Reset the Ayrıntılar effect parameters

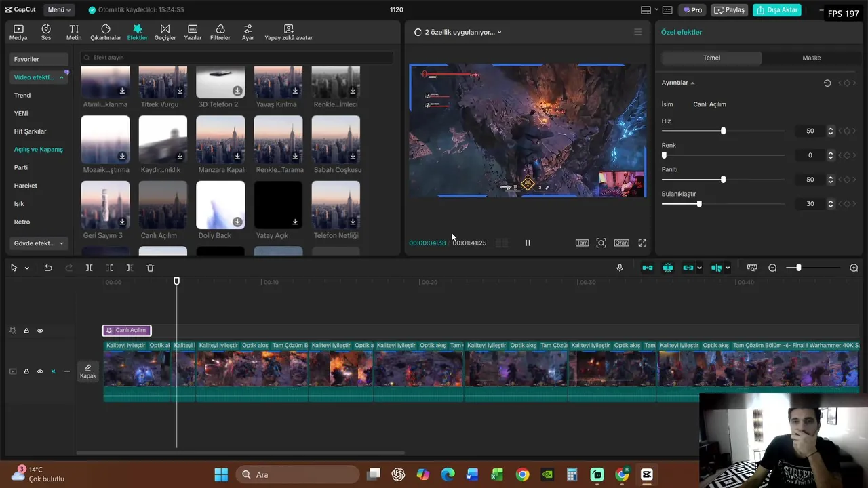coord(827,83)
